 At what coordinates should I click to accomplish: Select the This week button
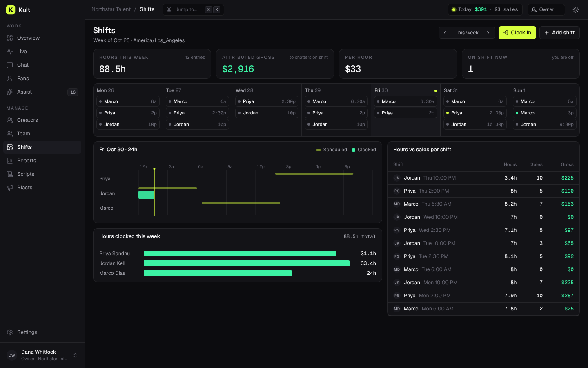pyautogui.click(x=467, y=33)
